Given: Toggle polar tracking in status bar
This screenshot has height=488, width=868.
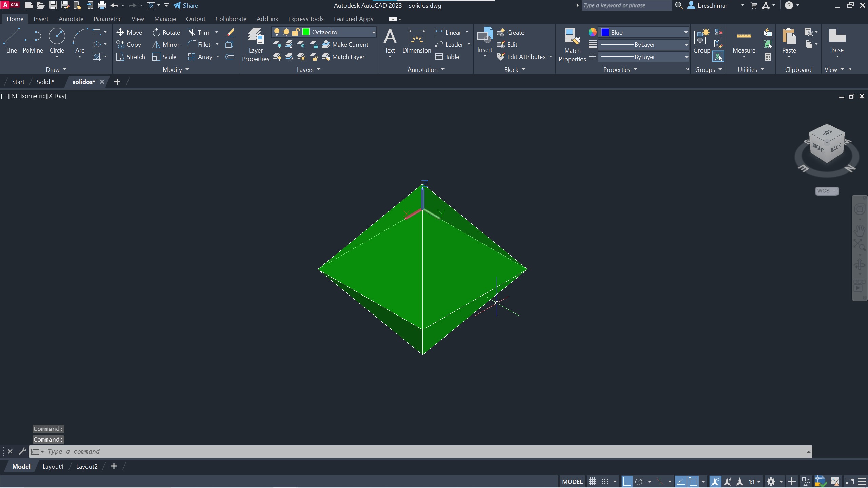Looking at the screenshot, I should pyautogui.click(x=639, y=482).
